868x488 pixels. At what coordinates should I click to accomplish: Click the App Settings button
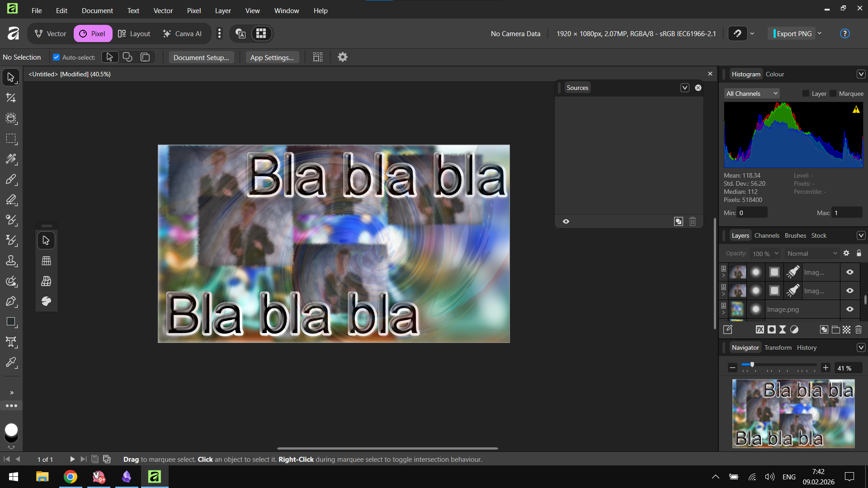click(272, 57)
